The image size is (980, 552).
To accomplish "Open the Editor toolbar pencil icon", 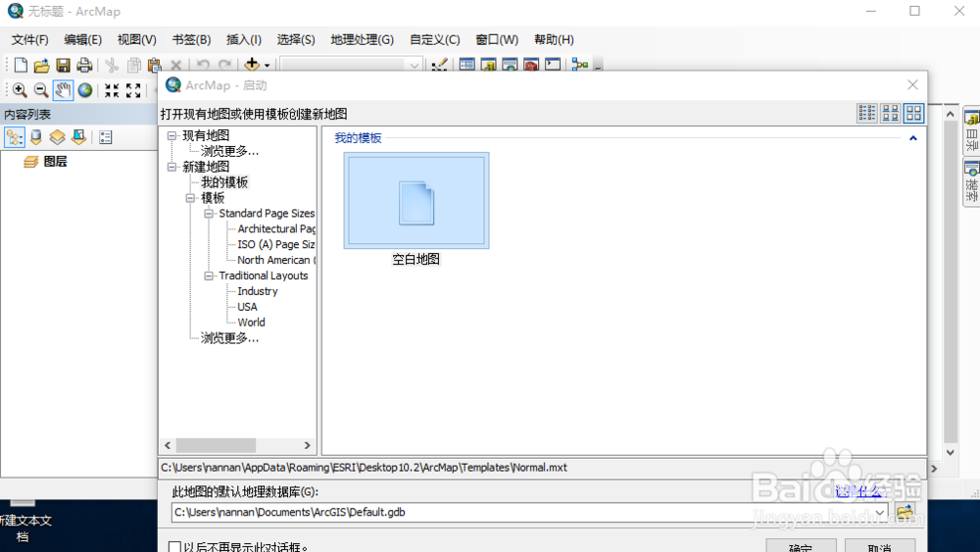I will (x=439, y=65).
